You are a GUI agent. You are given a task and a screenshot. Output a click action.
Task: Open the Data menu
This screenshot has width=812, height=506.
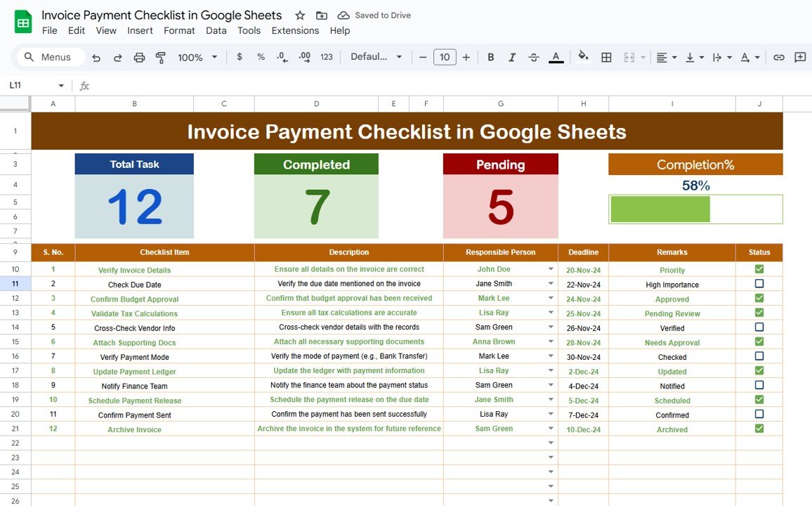pyautogui.click(x=216, y=30)
